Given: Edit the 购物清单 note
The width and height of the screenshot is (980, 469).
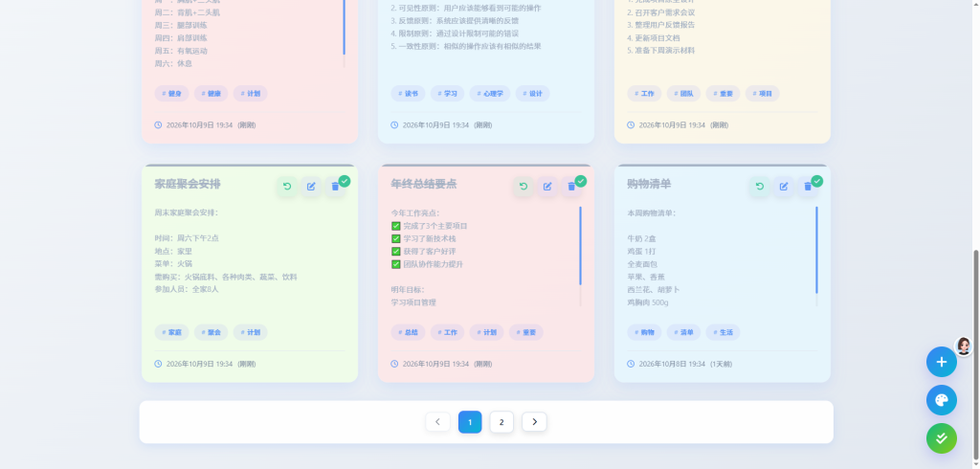Looking at the screenshot, I should pos(783,187).
